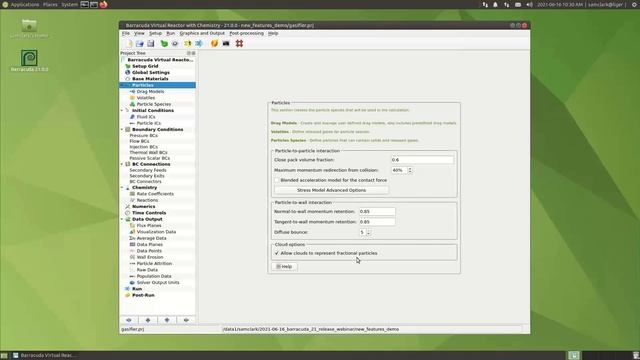Select Particle ICs in project tree
640x360 pixels.
(149, 123)
